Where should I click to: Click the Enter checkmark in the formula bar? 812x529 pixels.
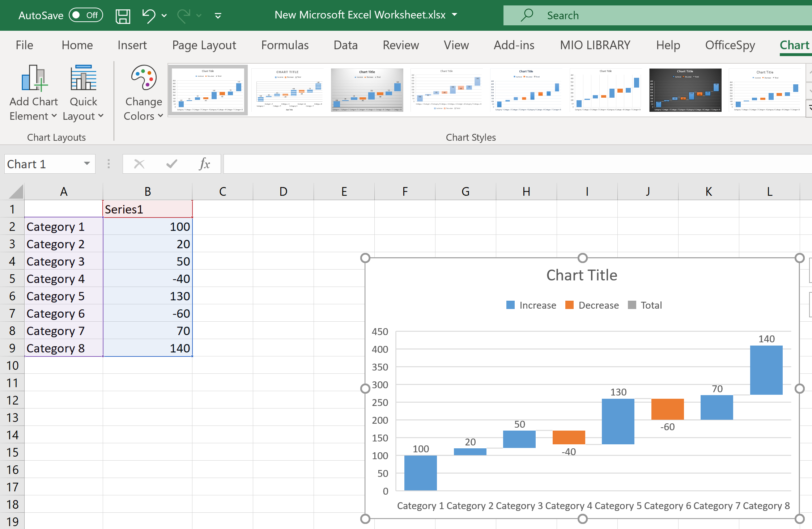tap(171, 164)
